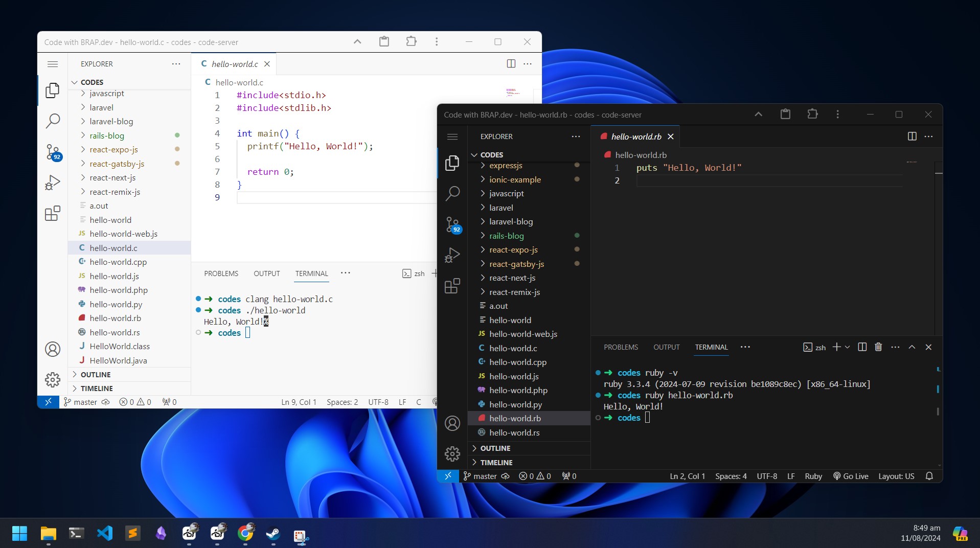980x548 pixels.
Task: Open Run and Debug in light window
Action: (x=52, y=182)
